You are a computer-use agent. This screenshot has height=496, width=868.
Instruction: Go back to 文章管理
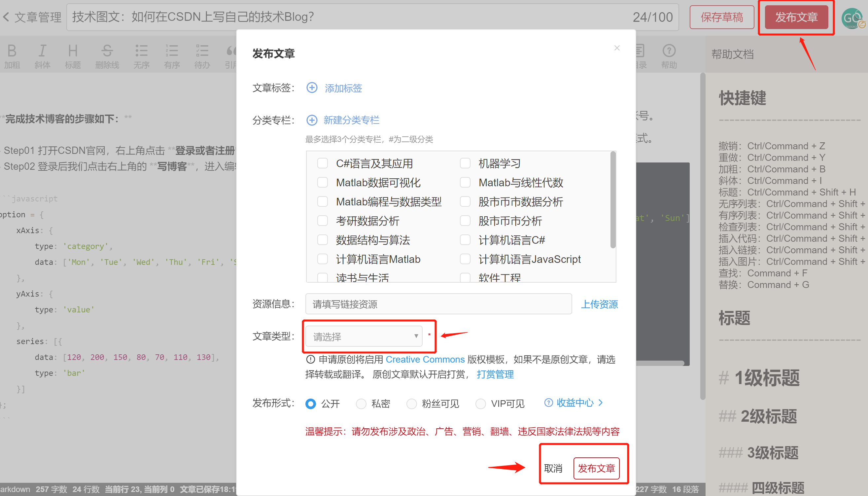37,17
